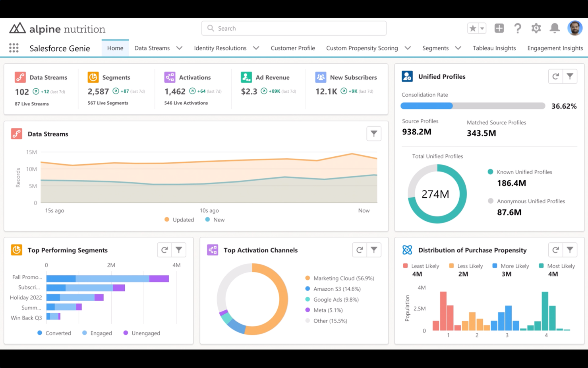Image resolution: width=588 pixels, height=368 pixels.
Task: Open the Customer Profile tab
Action: click(293, 48)
